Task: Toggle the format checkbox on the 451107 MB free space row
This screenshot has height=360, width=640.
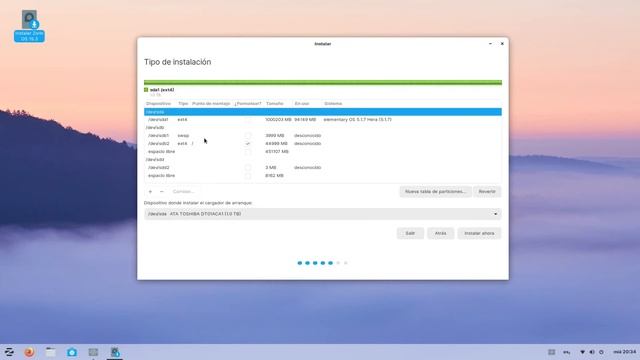Action: click(x=248, y=151)
